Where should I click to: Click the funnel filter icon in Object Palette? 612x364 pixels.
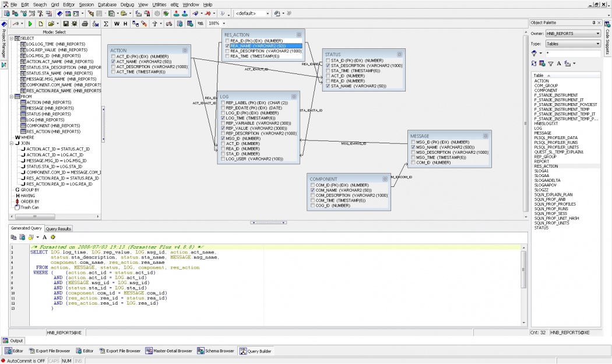pyautogui.click(x=550, y=63)
